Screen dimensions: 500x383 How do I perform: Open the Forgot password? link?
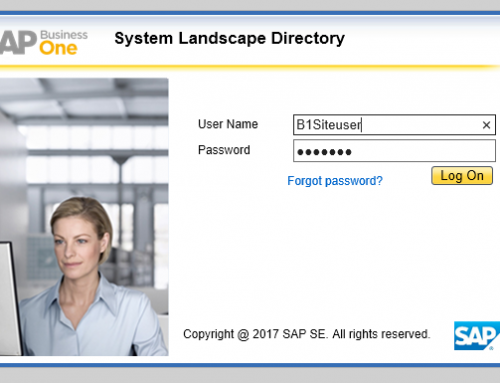click(335, 181)
